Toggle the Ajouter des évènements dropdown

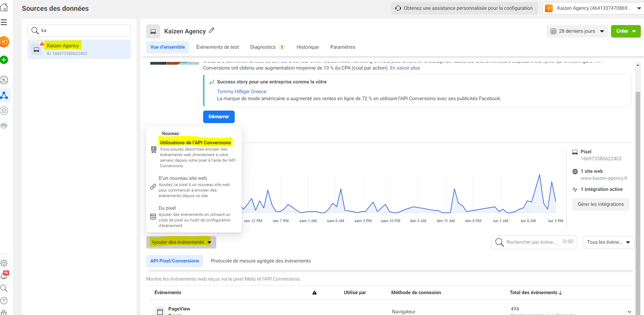[181, 242]
